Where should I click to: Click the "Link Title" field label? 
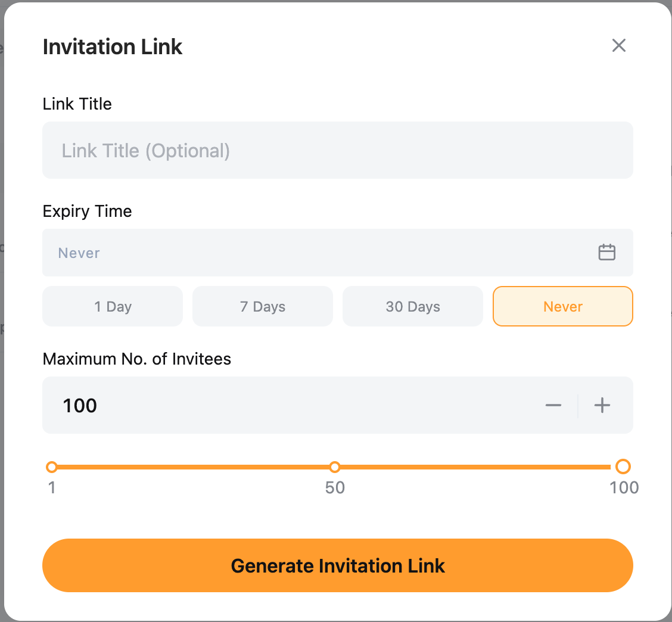pos(77,104)
